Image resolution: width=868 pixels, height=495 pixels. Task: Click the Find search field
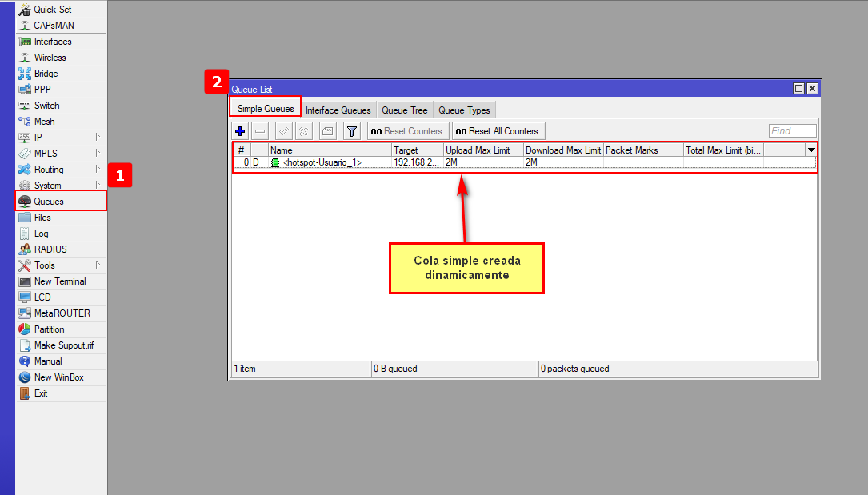tap(792, 131)
